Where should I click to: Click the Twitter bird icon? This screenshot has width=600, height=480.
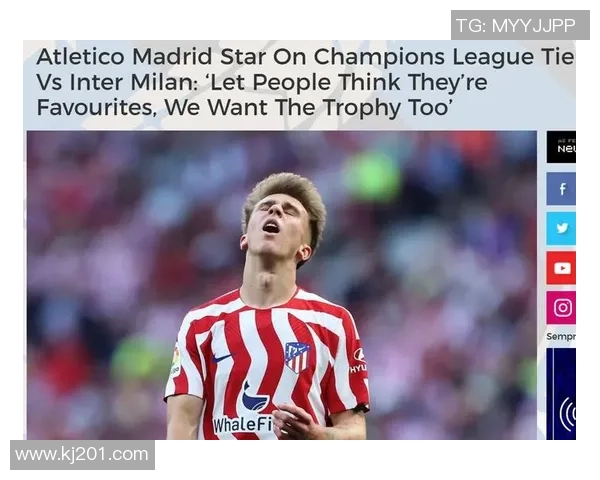pyautogui.click(x=561, y=228)
